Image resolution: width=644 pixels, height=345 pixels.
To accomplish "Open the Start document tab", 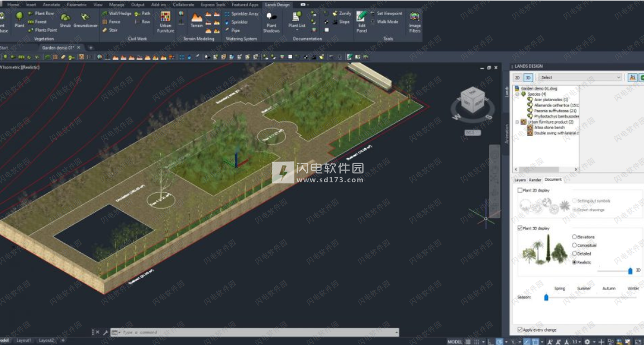I will tap(4, 48).
